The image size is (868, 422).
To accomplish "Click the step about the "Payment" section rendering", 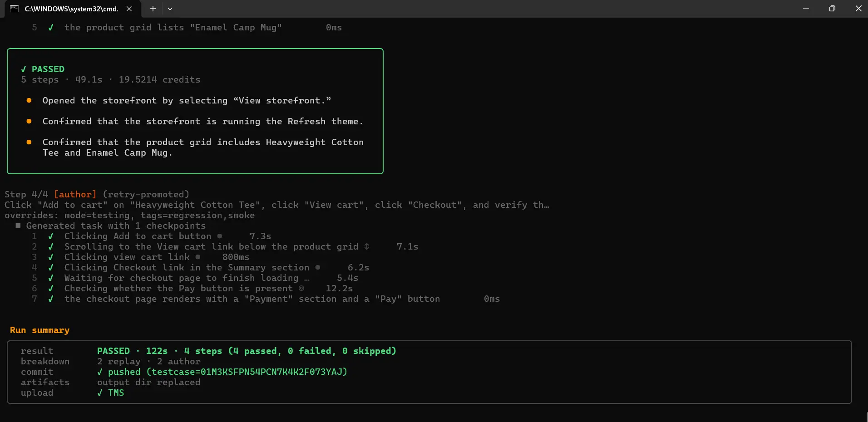I will [x=252, y=299].
